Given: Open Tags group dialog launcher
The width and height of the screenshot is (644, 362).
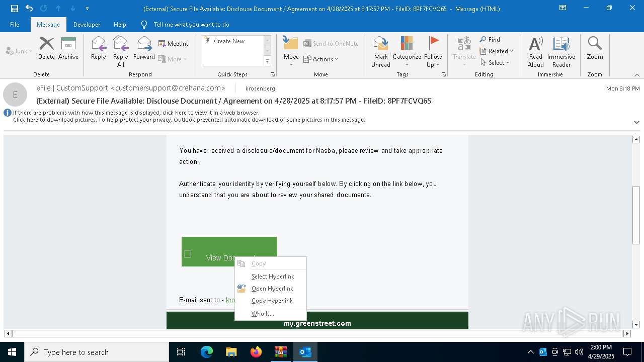Looking at the screenshot, I should 444,74.
